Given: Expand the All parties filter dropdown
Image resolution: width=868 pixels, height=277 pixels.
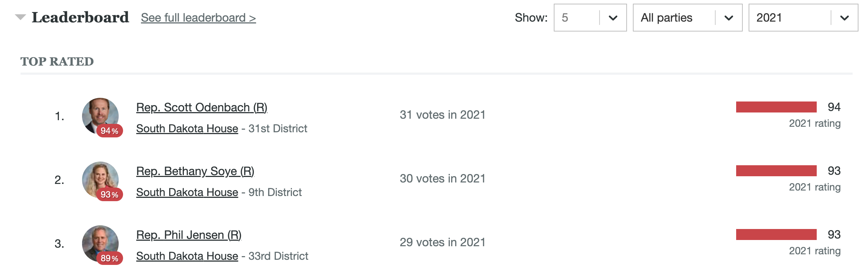Looking at the screenshot, I should click(687, 18).
